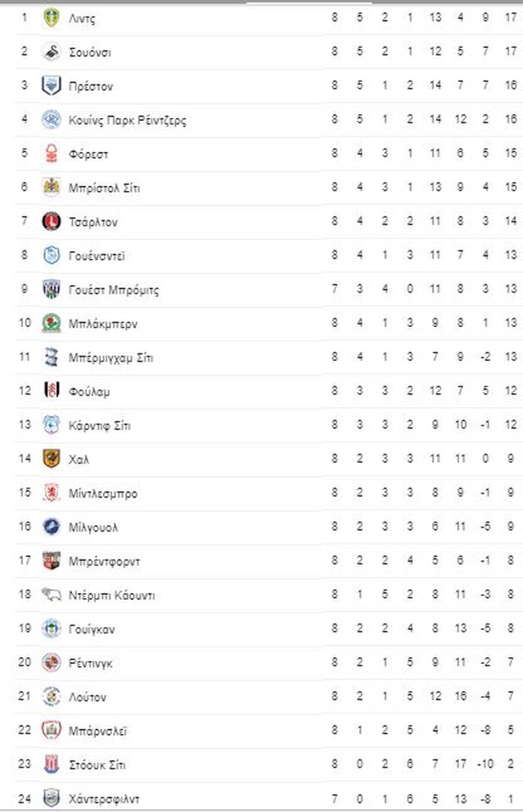Screen dimensions: 523x812
Task: Click the Brentford (Μπρέντφορντ) striped crest
Action: coord(51,560)
